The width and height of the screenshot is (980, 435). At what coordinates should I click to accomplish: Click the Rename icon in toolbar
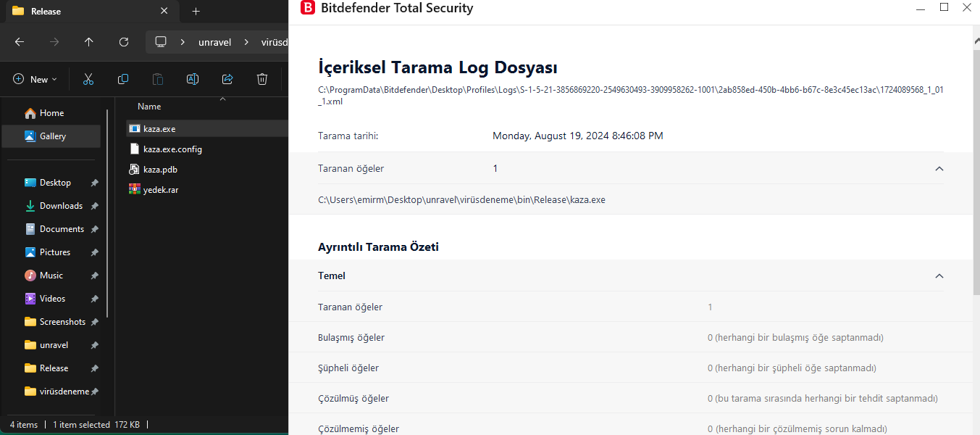tap(193, 79)
